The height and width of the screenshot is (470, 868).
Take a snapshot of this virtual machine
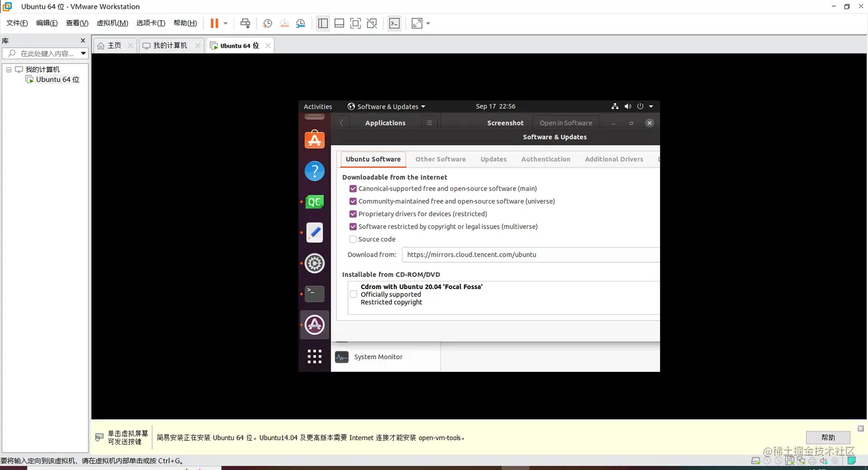coord(268,24)
